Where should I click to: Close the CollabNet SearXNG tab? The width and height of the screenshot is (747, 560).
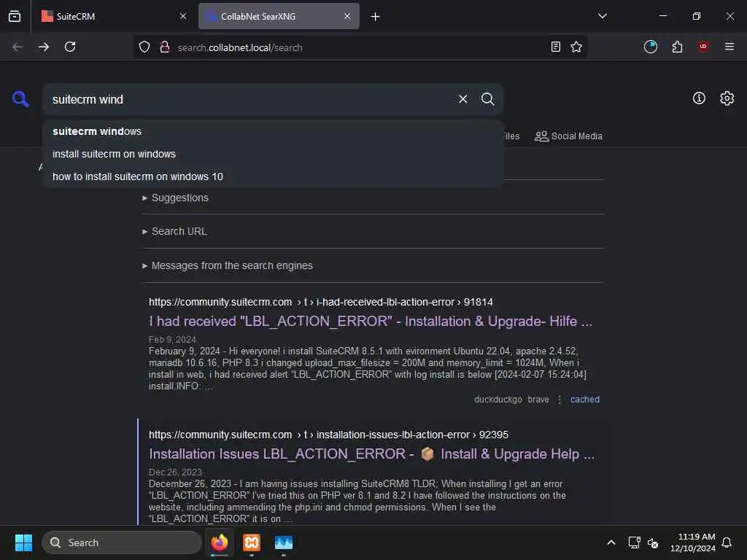pyautogui.click(x=347, y=16)
